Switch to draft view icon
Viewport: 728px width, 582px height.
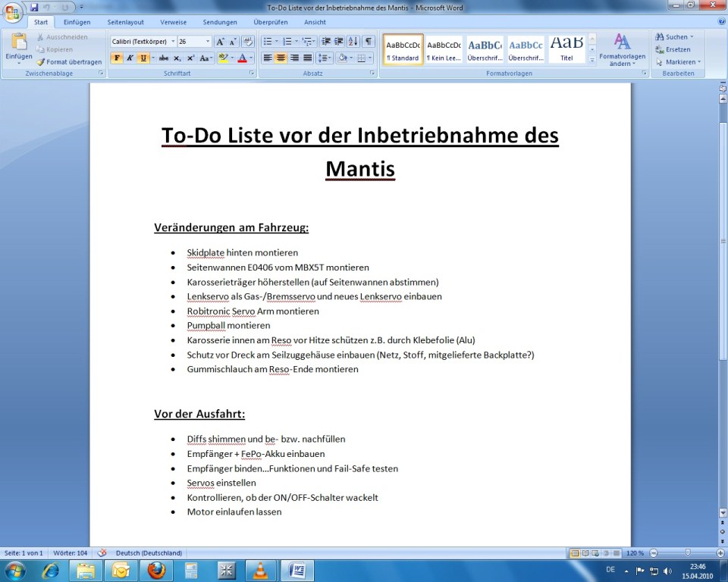click(616, 552)
